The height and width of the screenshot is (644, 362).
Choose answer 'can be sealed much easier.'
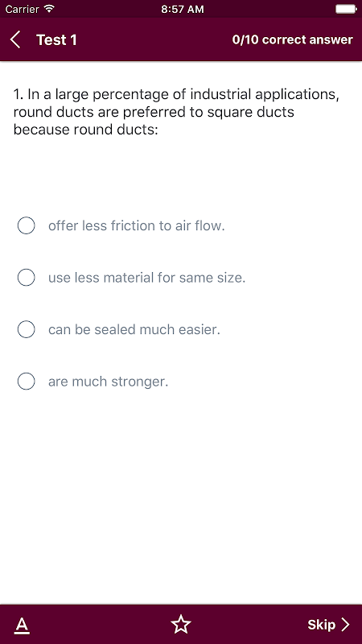tap(134, 330)
